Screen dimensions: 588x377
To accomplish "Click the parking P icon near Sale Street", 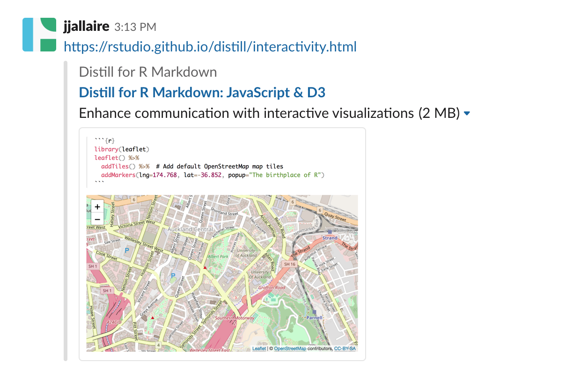I will 126,251.
